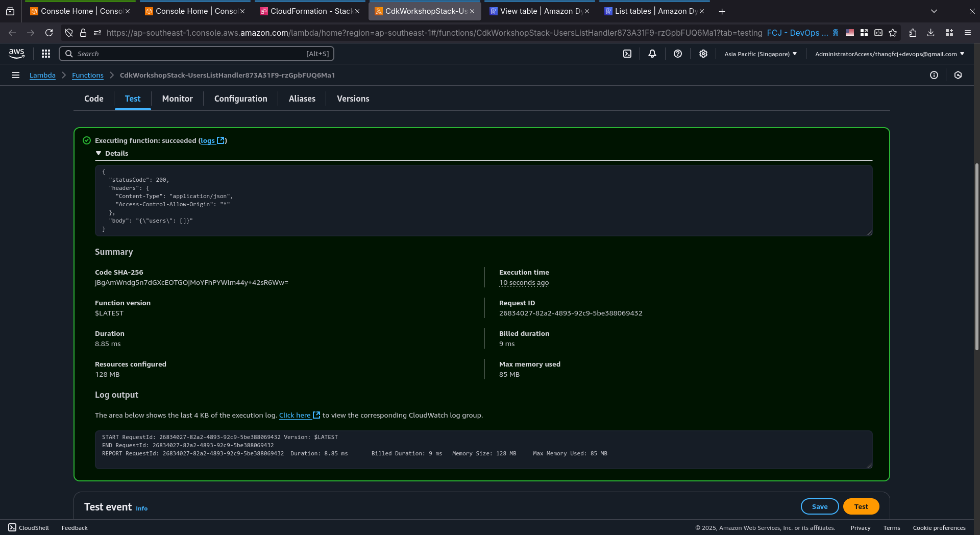Viewport: 980px width, 535px height.
Task: Open the CloudShell icon in the footer
Action: [x=12, y=528]
